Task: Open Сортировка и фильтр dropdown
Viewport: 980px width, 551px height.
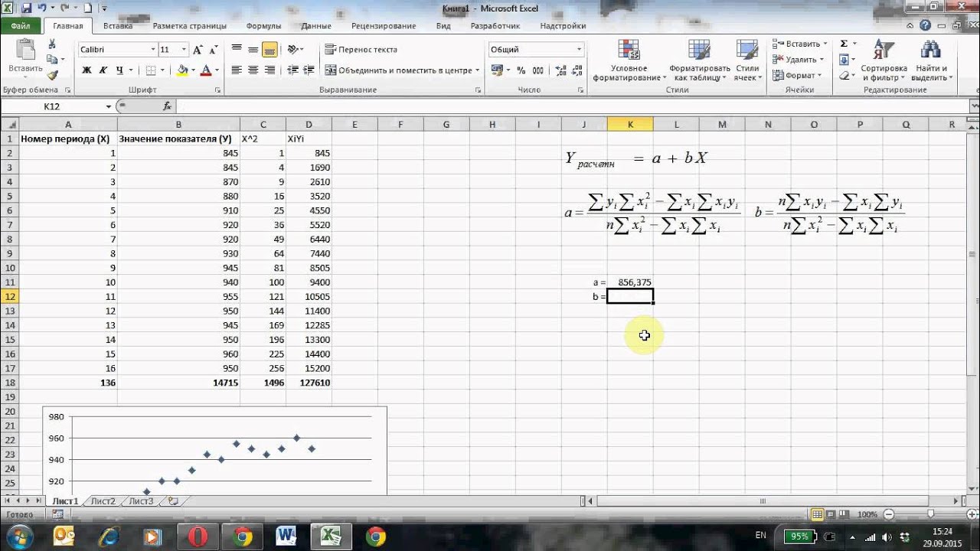Action: (884, 60)
